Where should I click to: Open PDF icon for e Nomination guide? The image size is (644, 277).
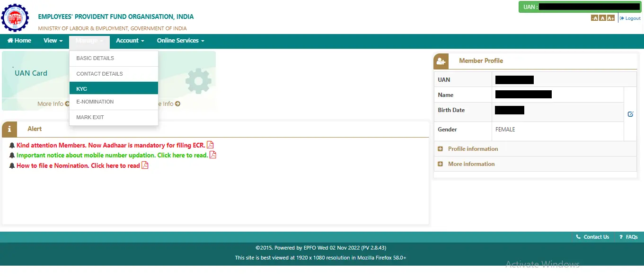point(145,165)
